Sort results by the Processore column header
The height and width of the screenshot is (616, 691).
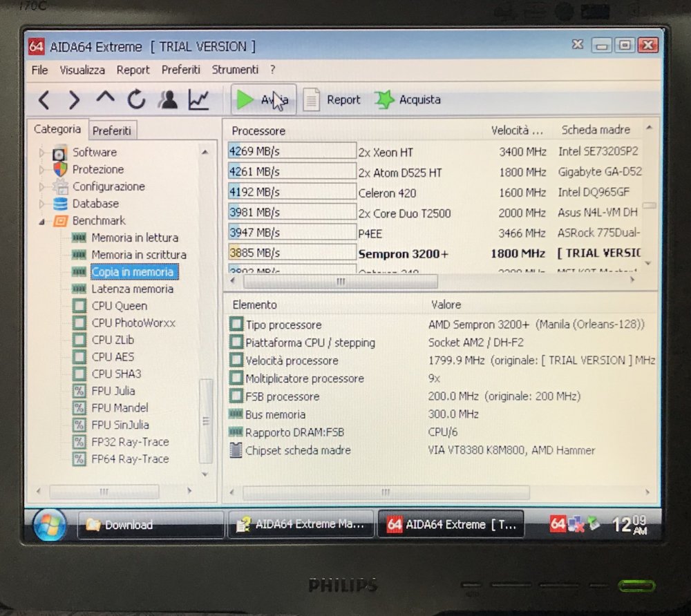click(258, 131)
